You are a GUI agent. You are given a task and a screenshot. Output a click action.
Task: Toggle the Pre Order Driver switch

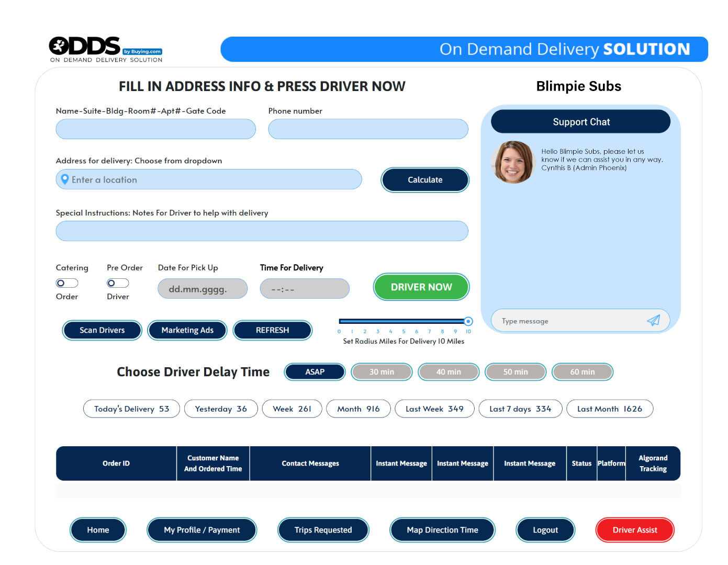pyautogui.click(x=118, y=283)
